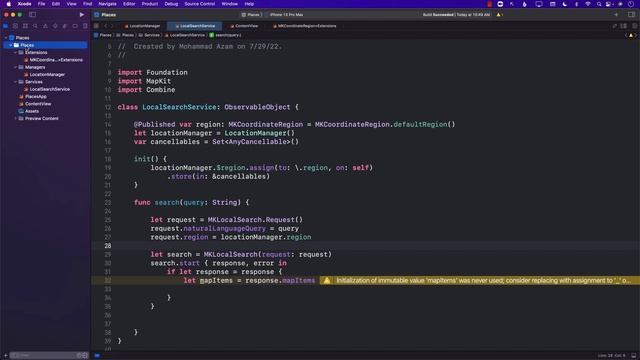Open the Test navigator diamond icon
The height and width of the screenshot is (360, 640).
click(x=55, y=26)
